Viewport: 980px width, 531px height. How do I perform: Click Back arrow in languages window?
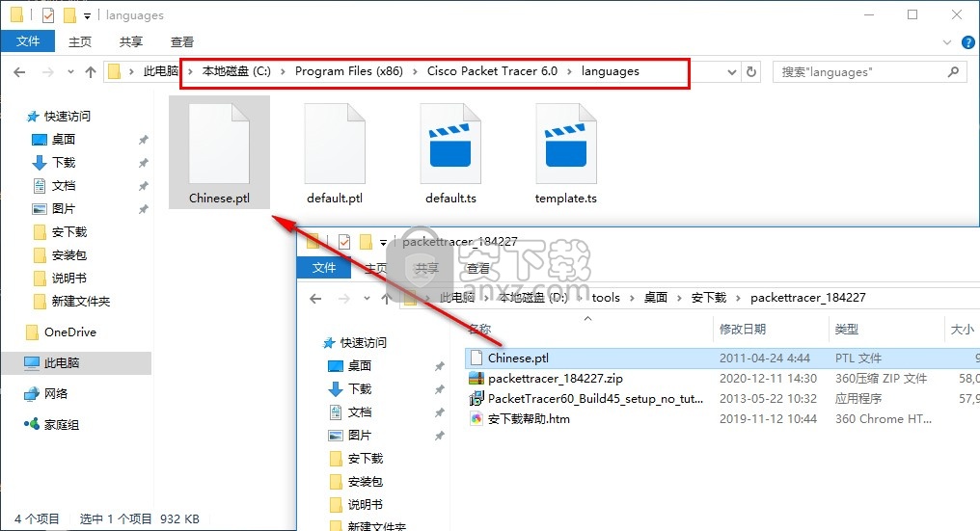coord(19,72)
